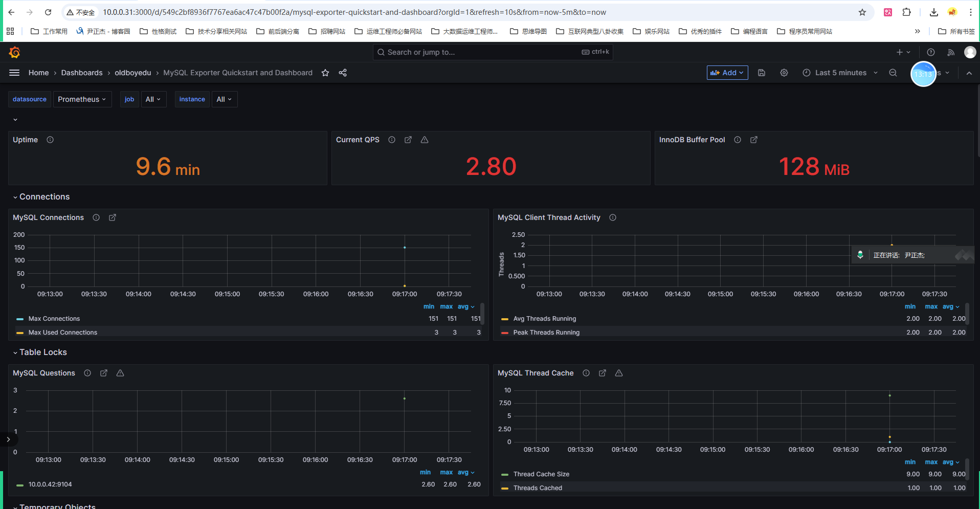Click the Grafana logo
Screen dimensions: 980x509
click(14, 52)
